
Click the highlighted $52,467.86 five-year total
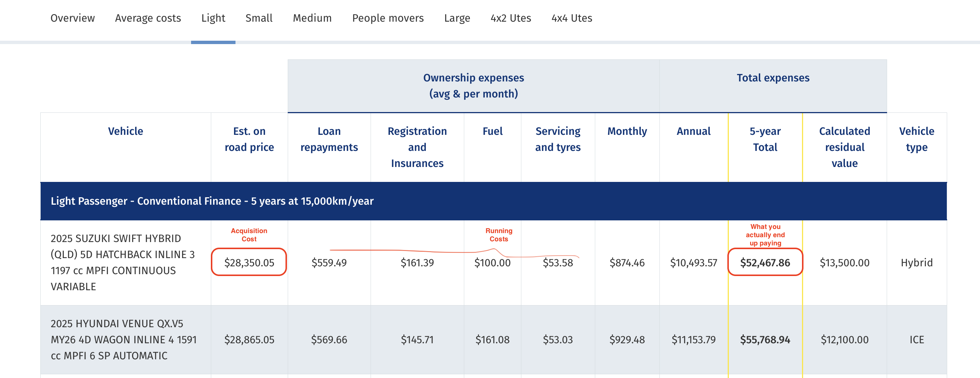coord(765,263)
